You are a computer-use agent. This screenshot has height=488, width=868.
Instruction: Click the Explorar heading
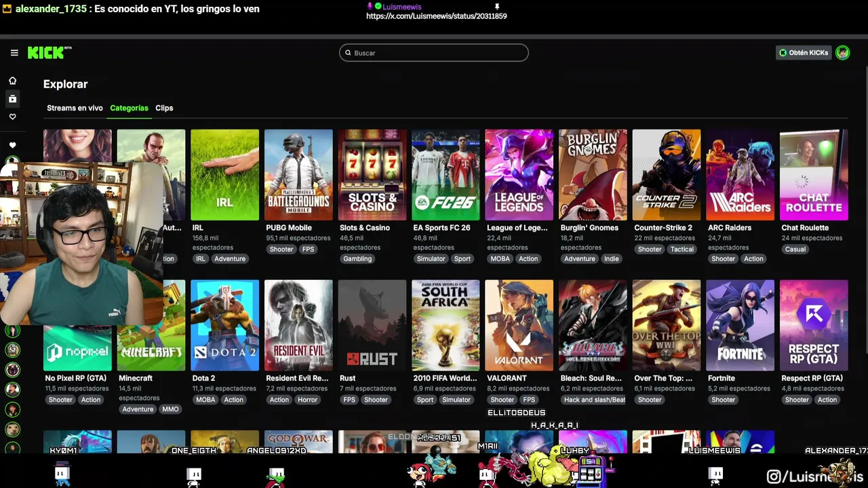point(66,84)
